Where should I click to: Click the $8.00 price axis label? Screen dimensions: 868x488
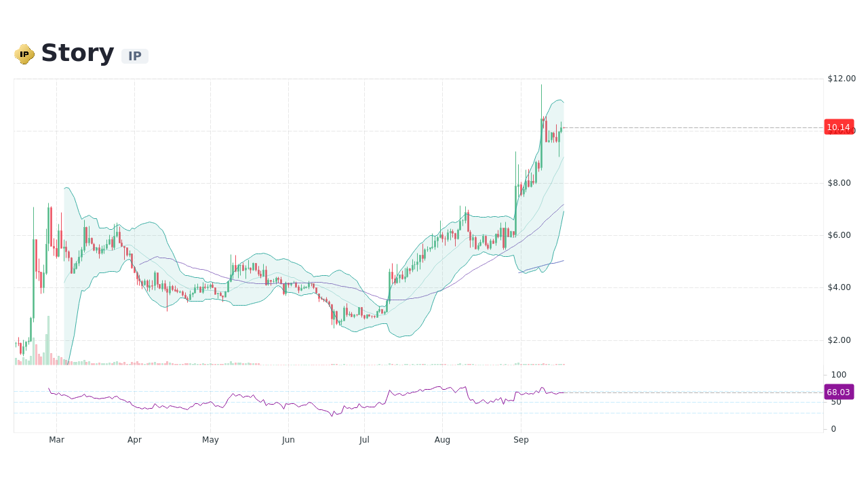tap(840, 182)
